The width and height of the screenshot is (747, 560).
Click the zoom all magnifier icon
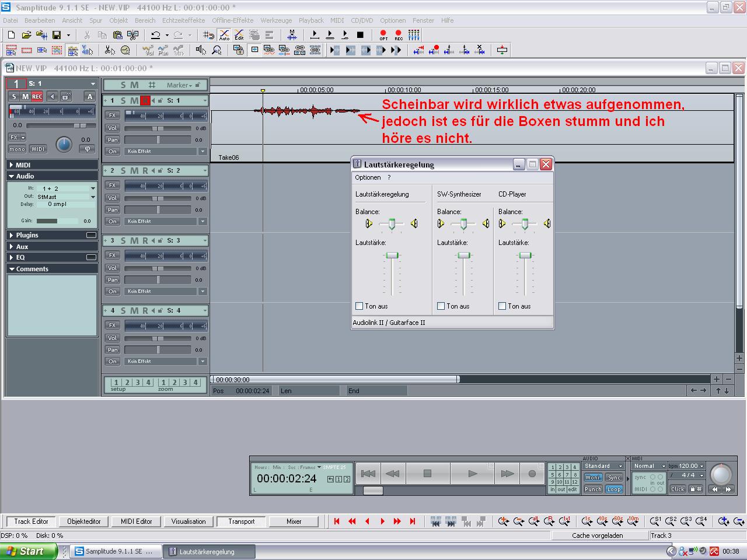(533, 521)
